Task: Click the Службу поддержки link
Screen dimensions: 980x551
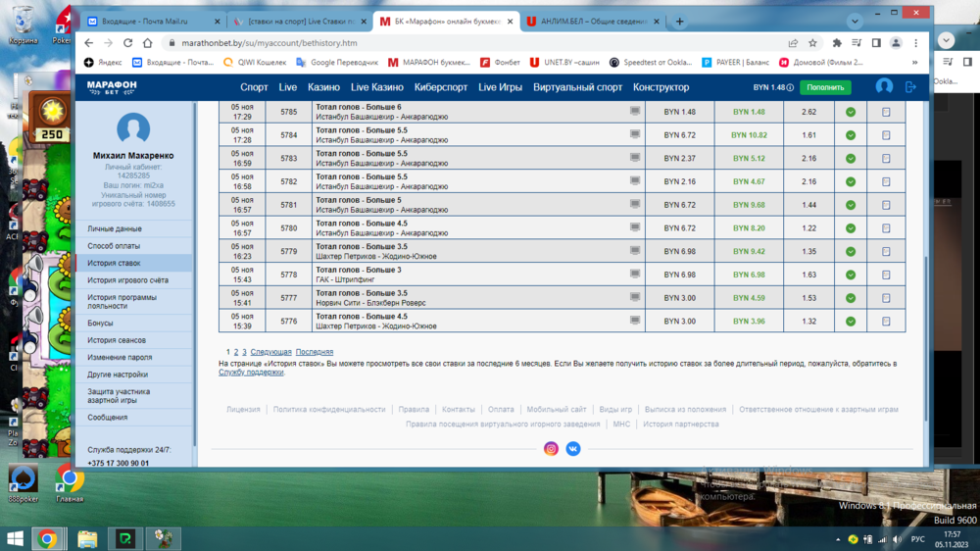Action: (x=251, y=373)
